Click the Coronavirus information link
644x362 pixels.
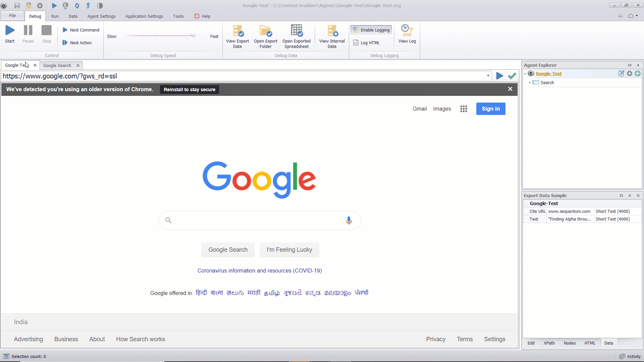(260, 270)
